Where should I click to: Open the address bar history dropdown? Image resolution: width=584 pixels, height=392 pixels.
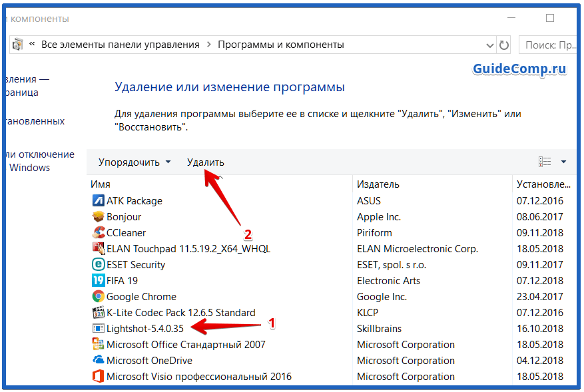click(488, 45)
